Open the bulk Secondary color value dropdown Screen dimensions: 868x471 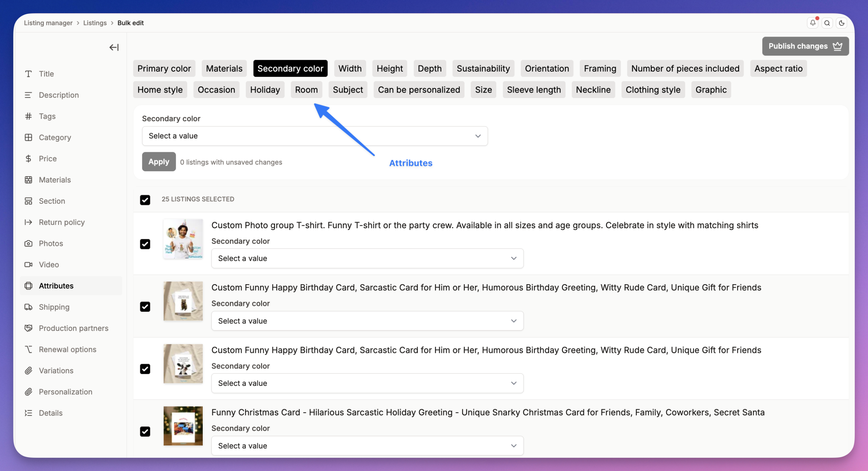click(315, 136)
